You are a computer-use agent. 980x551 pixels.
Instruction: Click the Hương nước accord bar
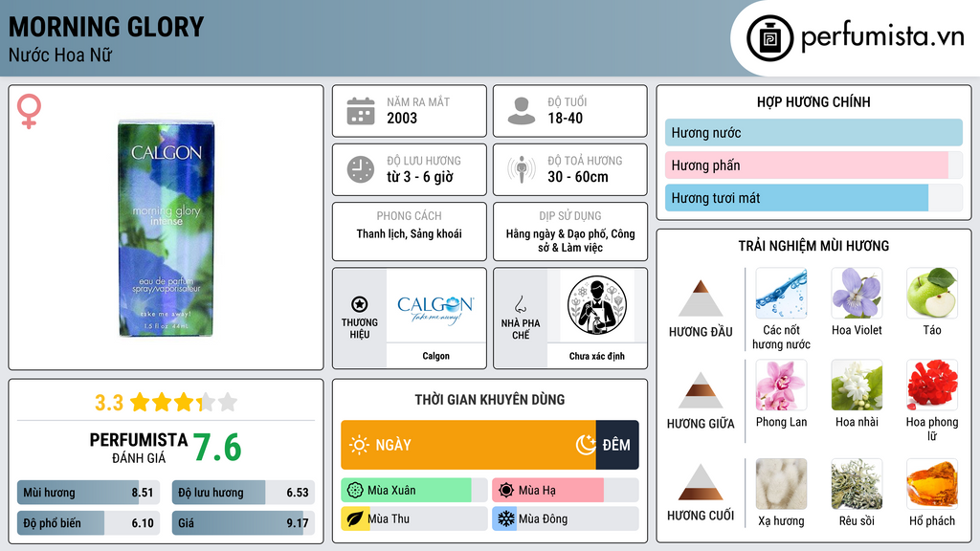[x=813, y=132]
